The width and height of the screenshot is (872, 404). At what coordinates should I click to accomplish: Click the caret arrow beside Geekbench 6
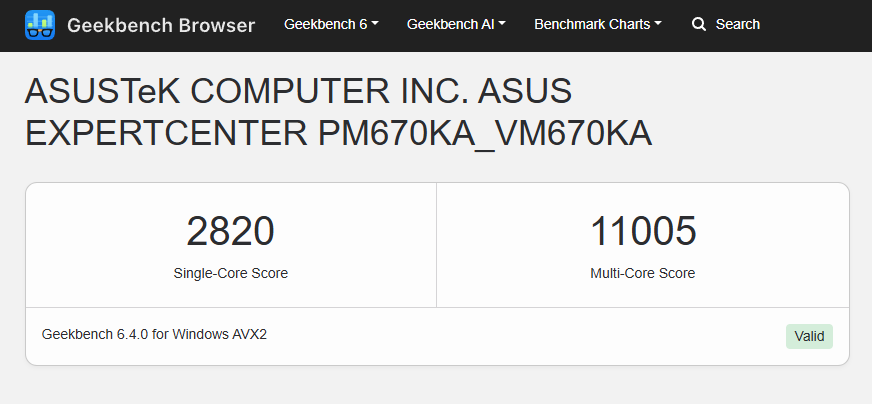coord(375,24)
